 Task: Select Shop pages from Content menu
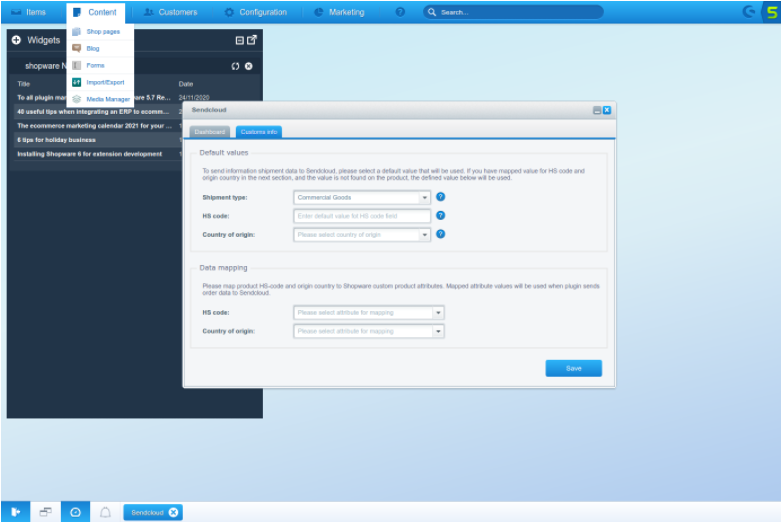(x=100, y=31)
